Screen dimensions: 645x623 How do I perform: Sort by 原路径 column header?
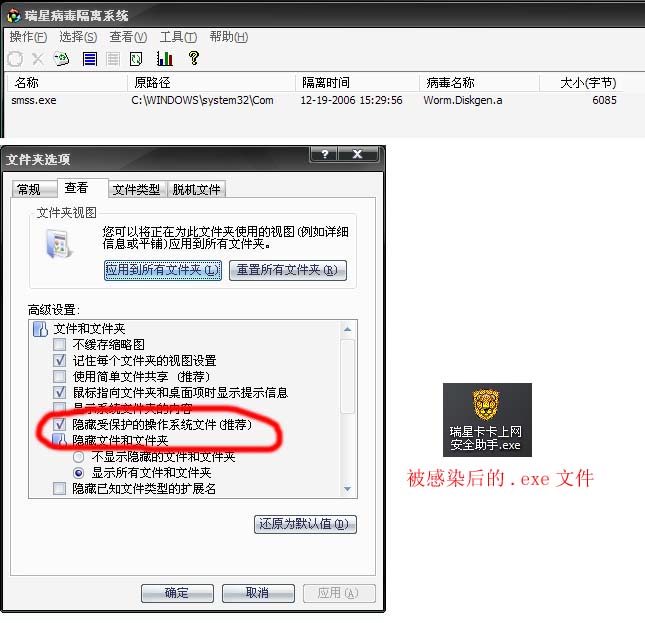click(x=211, y=83)
